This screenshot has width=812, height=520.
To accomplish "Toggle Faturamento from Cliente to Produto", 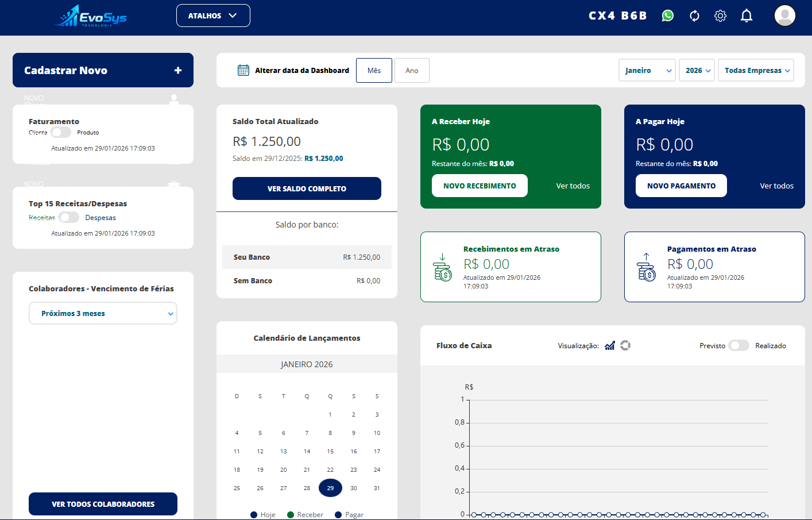I will (x=60, y=132).
